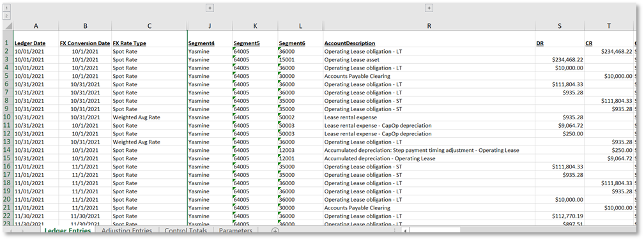Select column K header
Screen dimensions: 644x240
pos(255,26)
